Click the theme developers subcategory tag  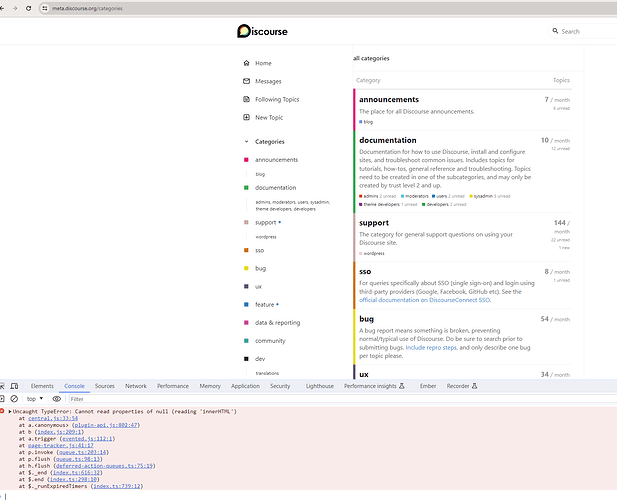379,204
